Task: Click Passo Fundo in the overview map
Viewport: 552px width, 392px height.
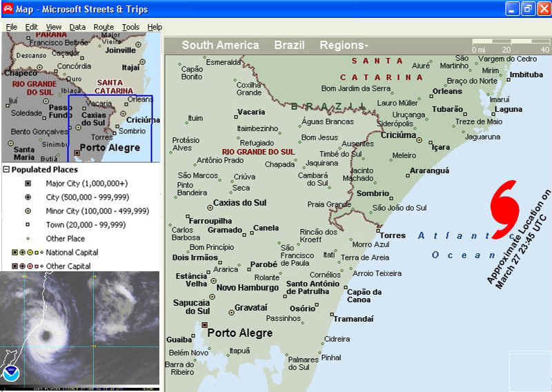Action: (x=60, y=111)
